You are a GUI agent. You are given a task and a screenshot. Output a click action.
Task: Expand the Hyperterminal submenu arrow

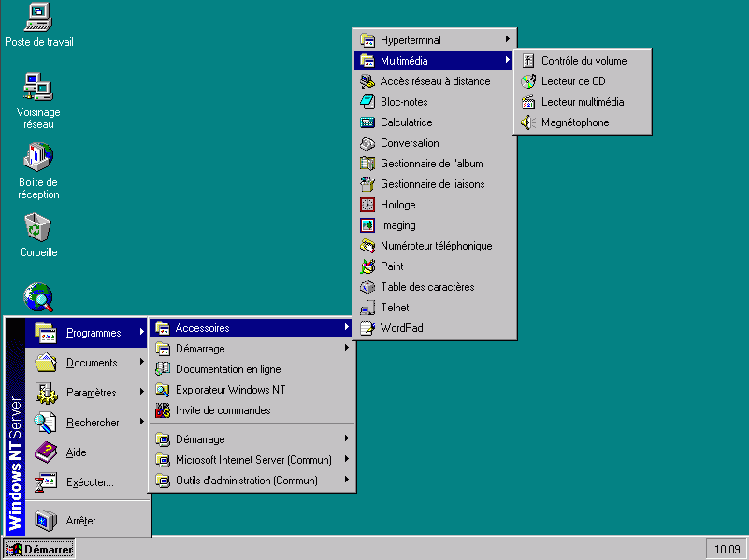508,40
